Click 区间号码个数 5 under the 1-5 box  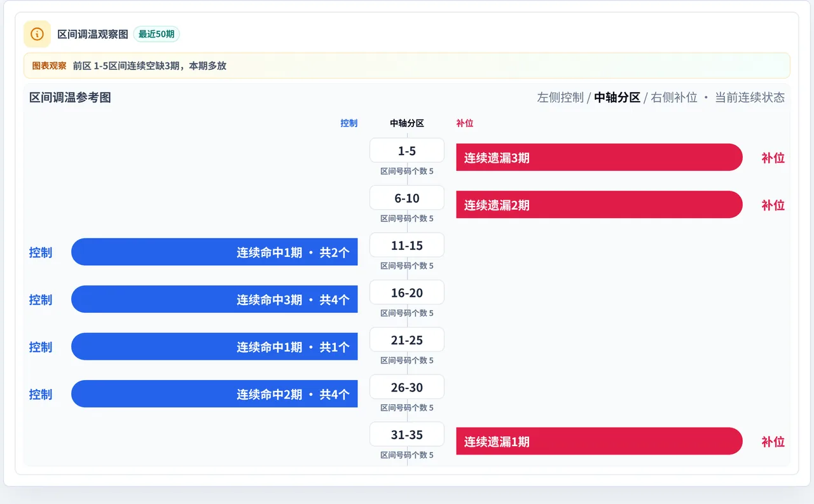pos(407,171)
